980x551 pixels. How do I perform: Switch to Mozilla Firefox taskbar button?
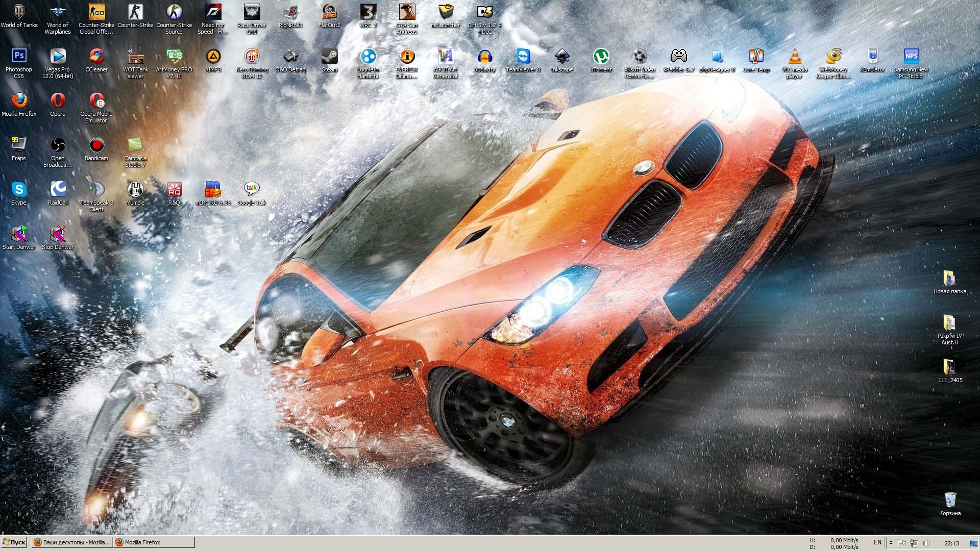[154, 542]
